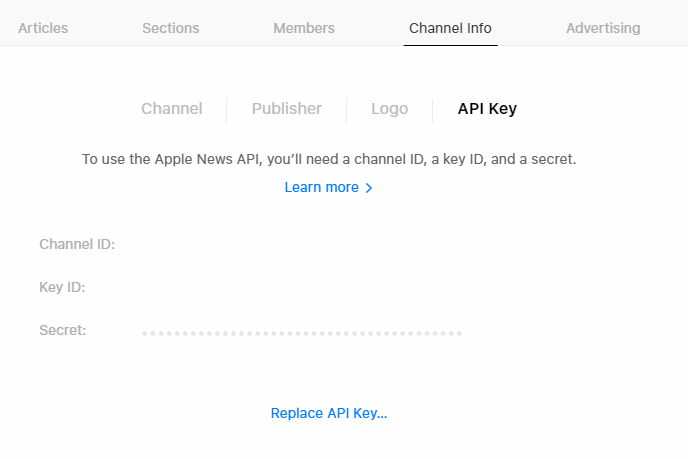The width and height of the screenshot is (688, 459).
Task: Click the Apple News API description text
Action: pos(329,159)
